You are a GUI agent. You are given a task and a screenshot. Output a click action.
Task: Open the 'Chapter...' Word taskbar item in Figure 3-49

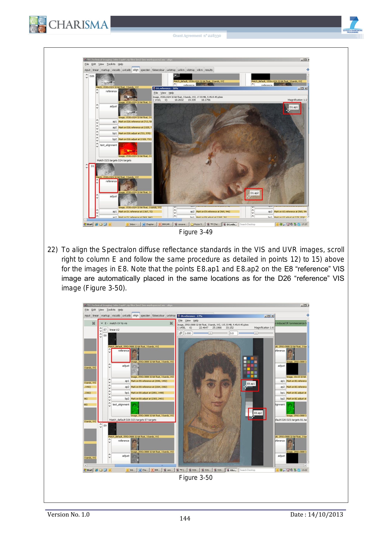pos(149,224)
